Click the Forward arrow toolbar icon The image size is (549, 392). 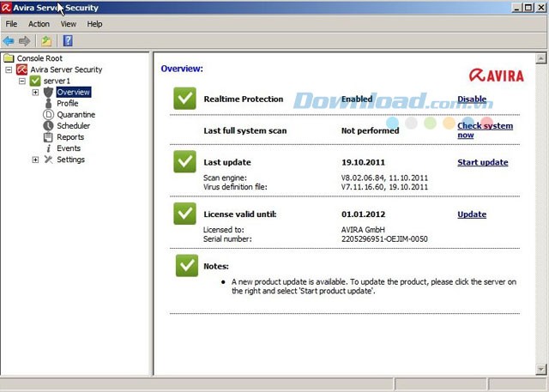pyautogui.click(x=25, y=41)
